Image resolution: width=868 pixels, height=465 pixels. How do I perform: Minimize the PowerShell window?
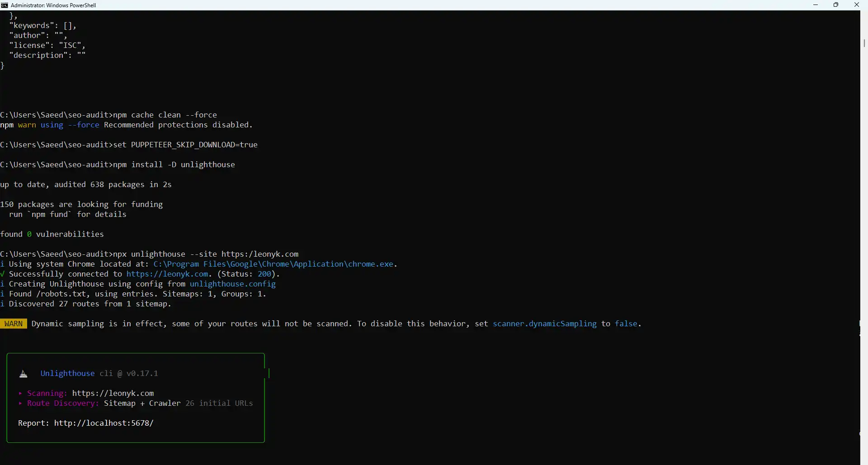pyautogui.click(x=816, y=5)
